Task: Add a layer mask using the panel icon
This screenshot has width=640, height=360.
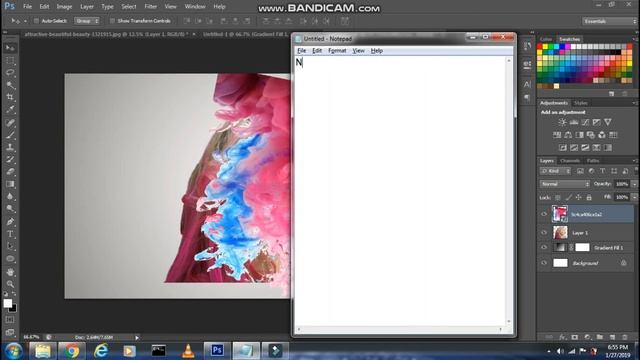Action: [x=575, y=337]
